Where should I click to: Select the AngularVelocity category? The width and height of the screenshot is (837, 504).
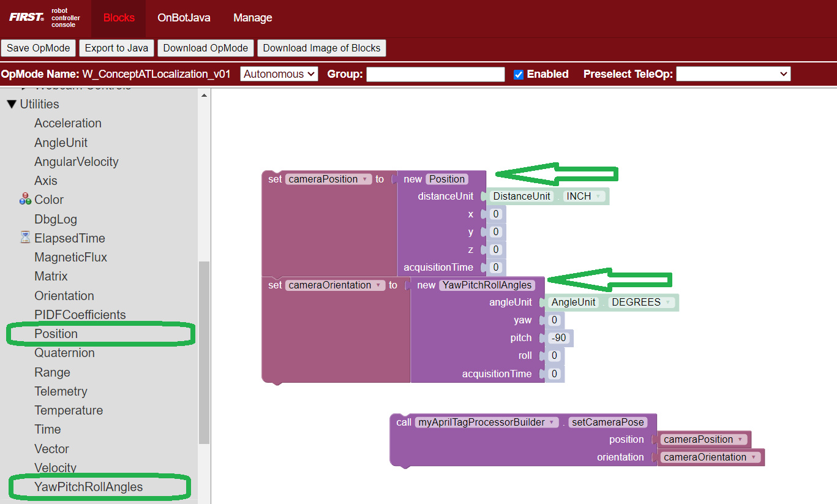point(77,162)
